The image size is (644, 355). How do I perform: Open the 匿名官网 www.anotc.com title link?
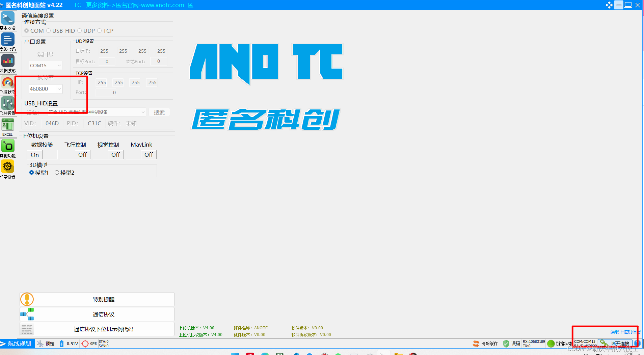point(150,5)
